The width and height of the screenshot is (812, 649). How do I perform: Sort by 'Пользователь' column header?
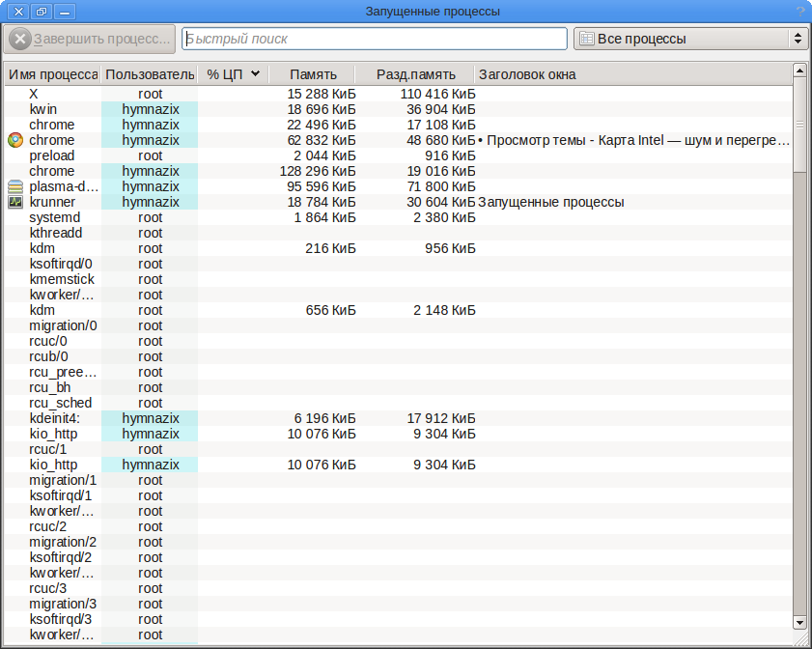coord(150,74)
